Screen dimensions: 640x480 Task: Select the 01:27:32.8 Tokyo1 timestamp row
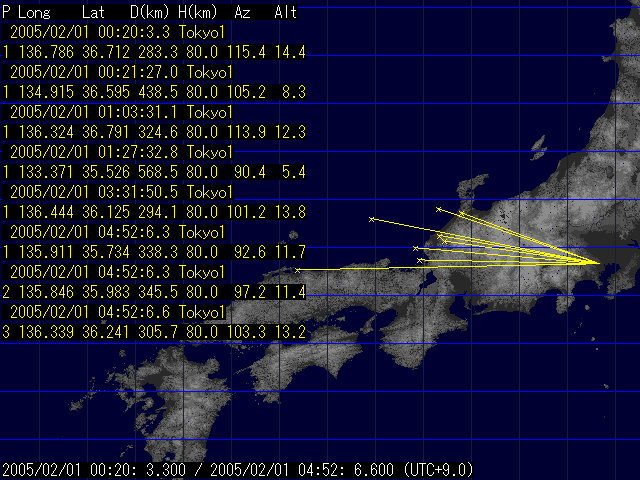[x=120, y=152]
